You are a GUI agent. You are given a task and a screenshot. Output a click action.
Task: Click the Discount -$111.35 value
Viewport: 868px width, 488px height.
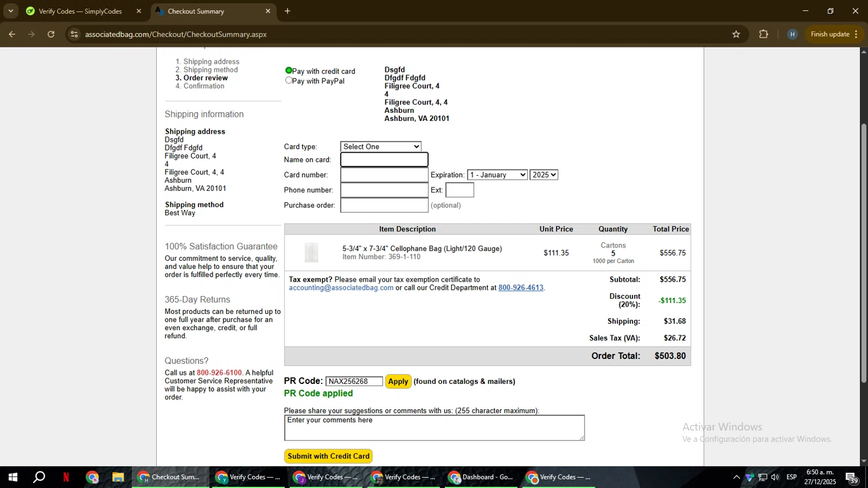(672, 301)
